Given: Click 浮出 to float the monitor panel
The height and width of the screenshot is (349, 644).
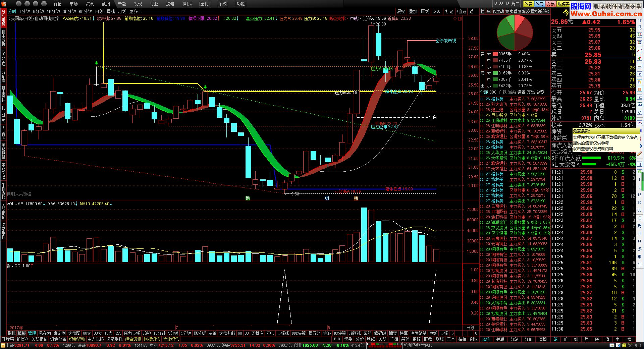Looking at the screenshot, I should pos(531,92).
